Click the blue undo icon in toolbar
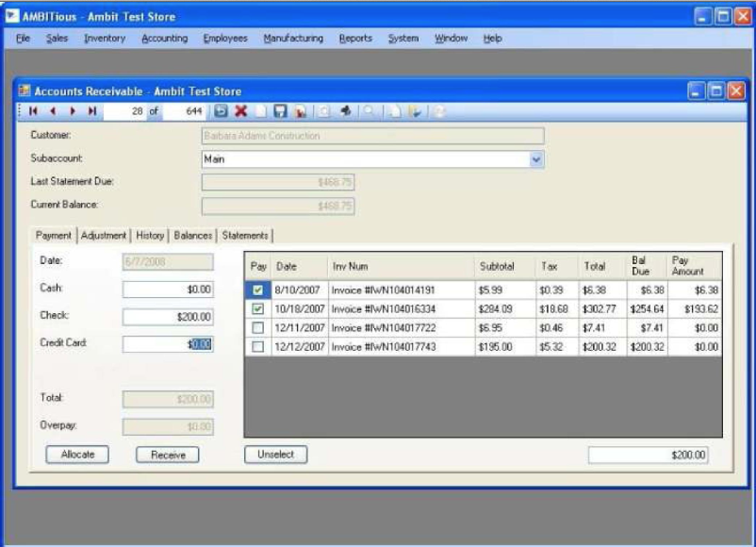 [x=222, y=111]
